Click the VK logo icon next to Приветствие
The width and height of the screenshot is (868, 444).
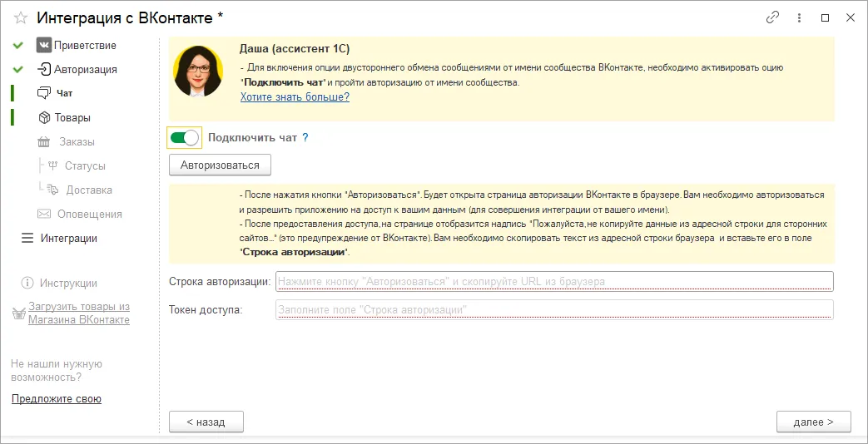[44, 45]
